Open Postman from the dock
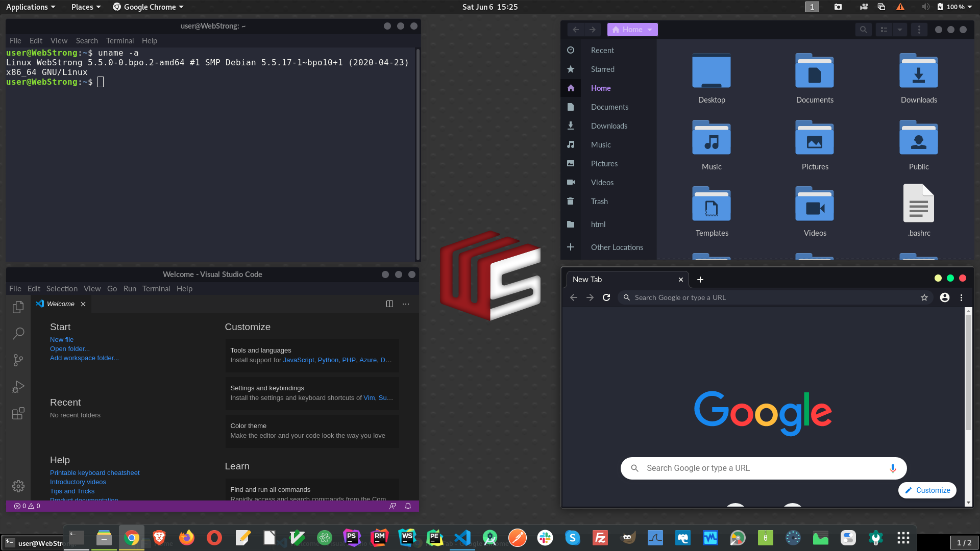The height and width of the screenshot is (551, 980). click(x=518, y=537)
